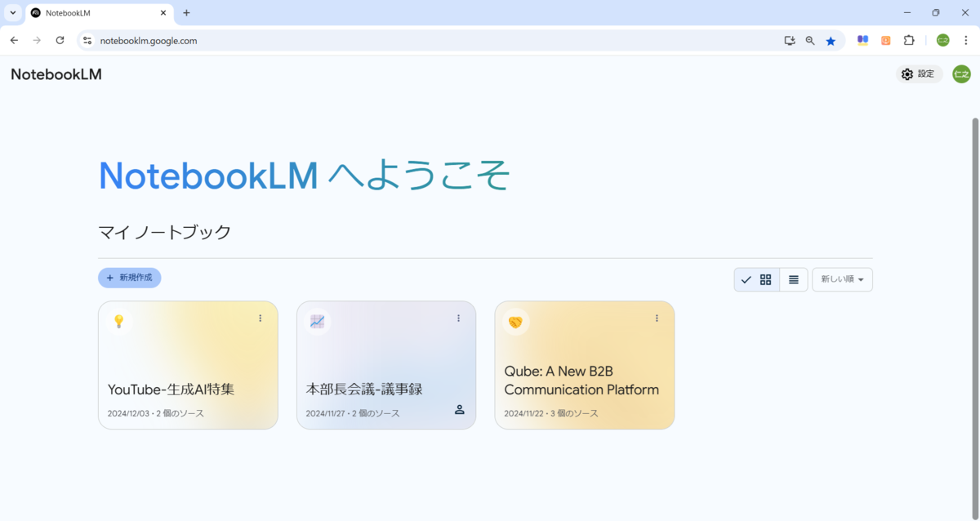Switch to list view

tap(794, 279)
